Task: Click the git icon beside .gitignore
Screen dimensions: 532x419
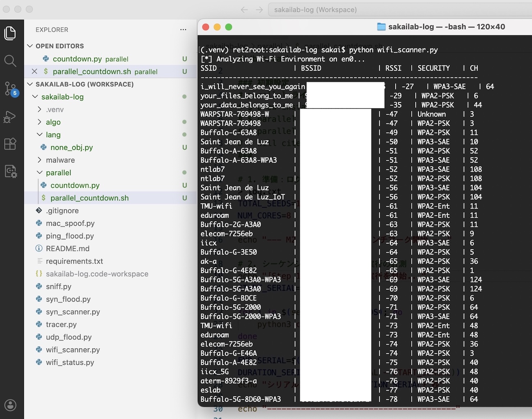Action: tap(39, 211)
